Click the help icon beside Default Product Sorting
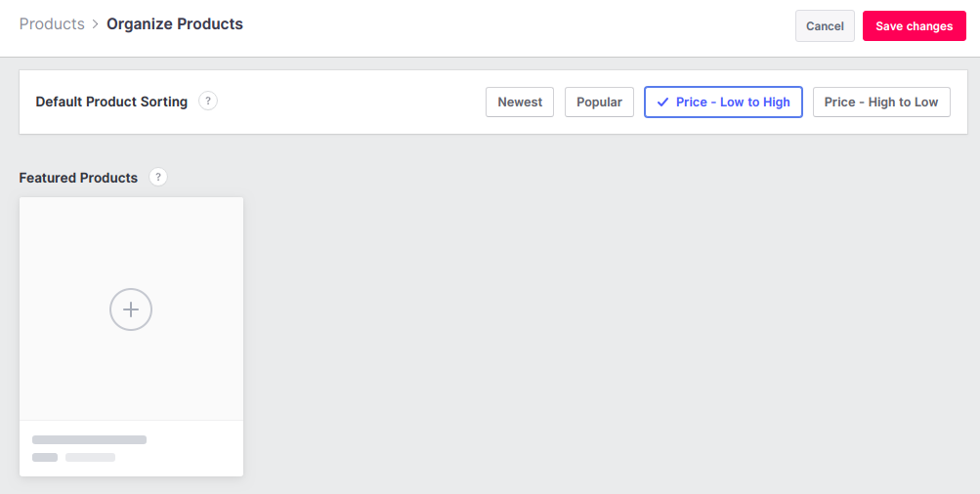This screenshot has width=980, height=494. [x=208, y=101]
